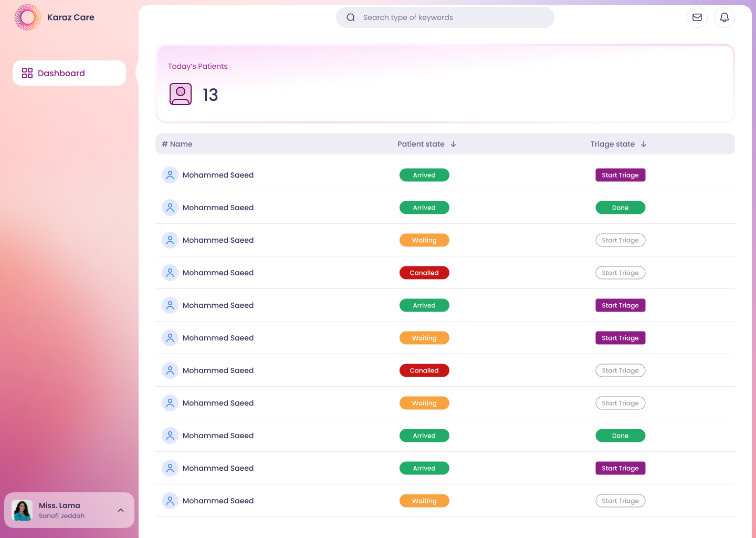Click the Patient state column header label
This screenshot has width=756, height=538.
click(x=421, y=144)
